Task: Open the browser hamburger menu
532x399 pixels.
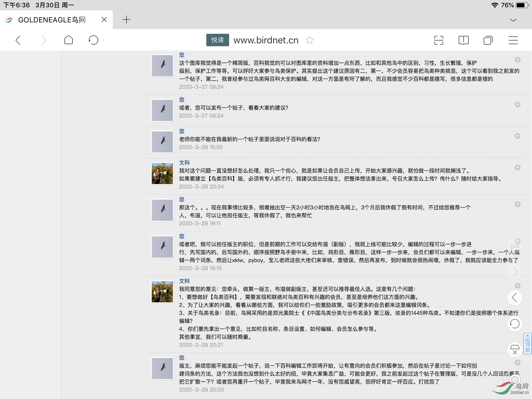Action: pyautogui.click(x=513, y=40)
